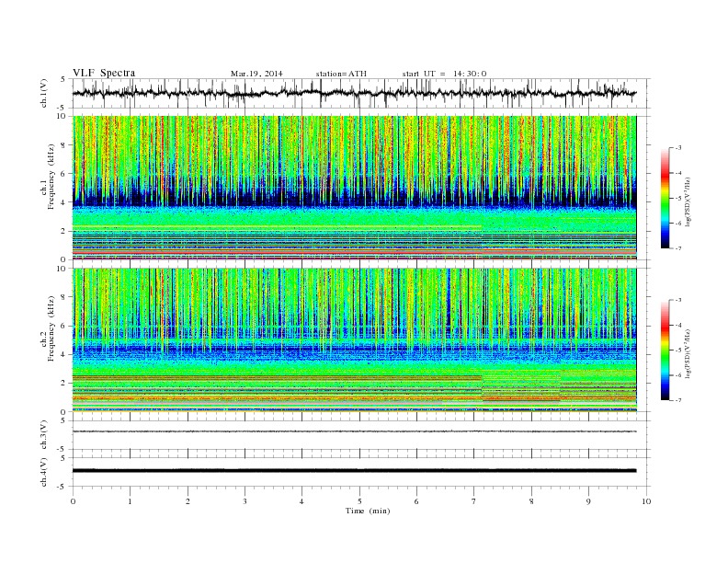This screenshot has height=563, width=728.
Task: Click the ch.3 voltage trace line
Action: click(x=354, y=431)
